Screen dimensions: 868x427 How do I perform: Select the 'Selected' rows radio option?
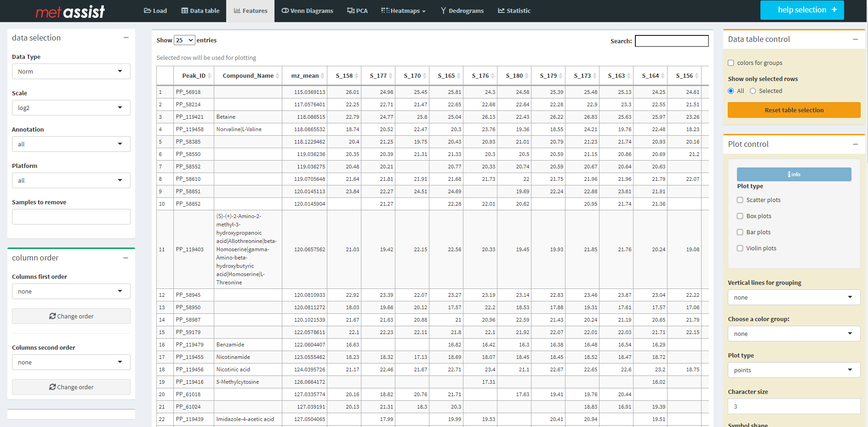coord(753,91)
